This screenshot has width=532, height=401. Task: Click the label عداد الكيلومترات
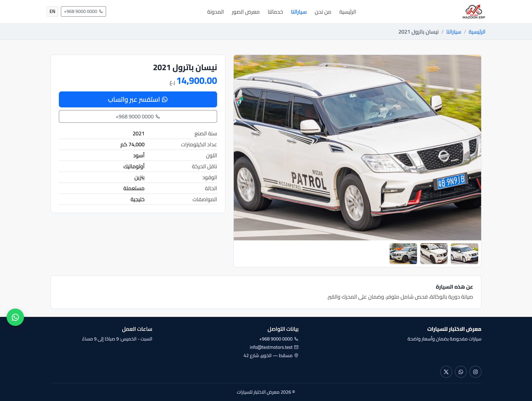click(199, 145)
